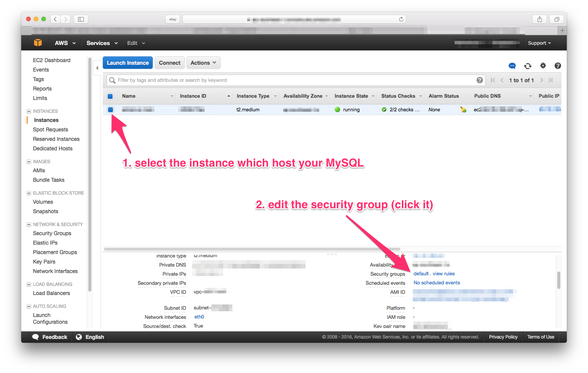
Task: Click Safari forward button
Action: tap(66, 19)
